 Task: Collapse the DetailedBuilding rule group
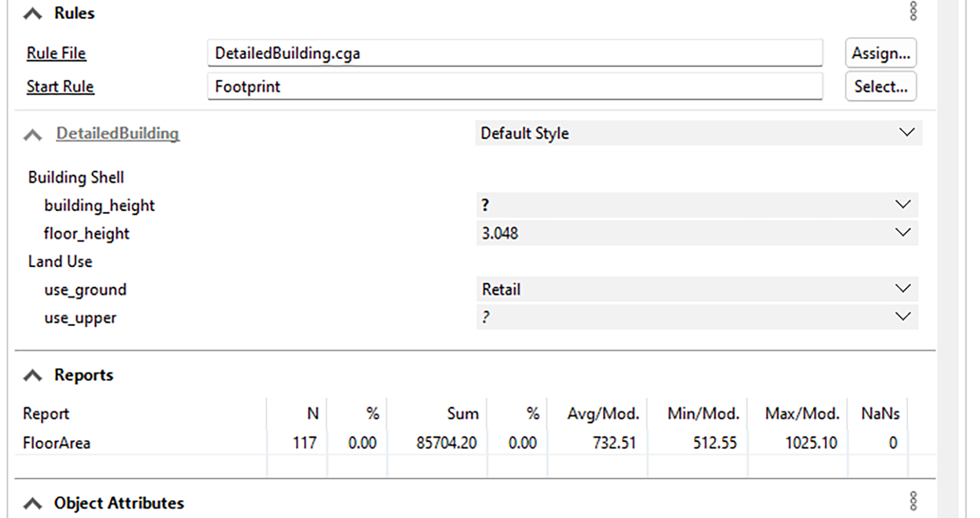click(x=32, y=135)
